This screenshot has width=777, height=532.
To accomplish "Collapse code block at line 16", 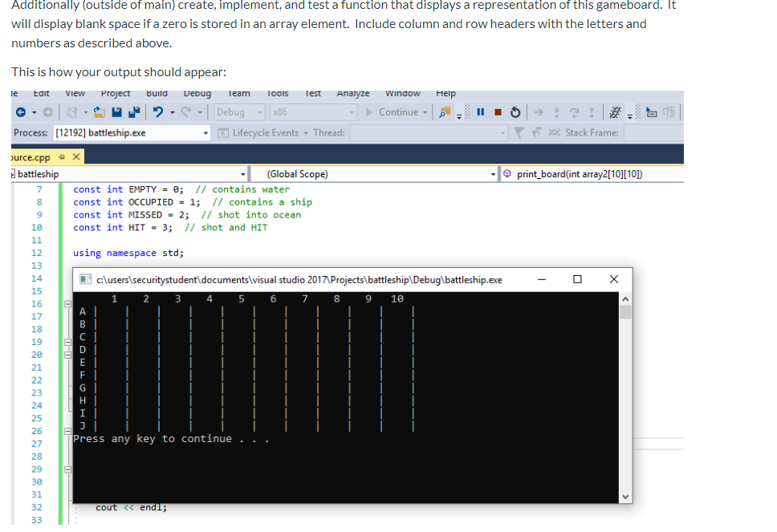I will click(x=68, y=303).
